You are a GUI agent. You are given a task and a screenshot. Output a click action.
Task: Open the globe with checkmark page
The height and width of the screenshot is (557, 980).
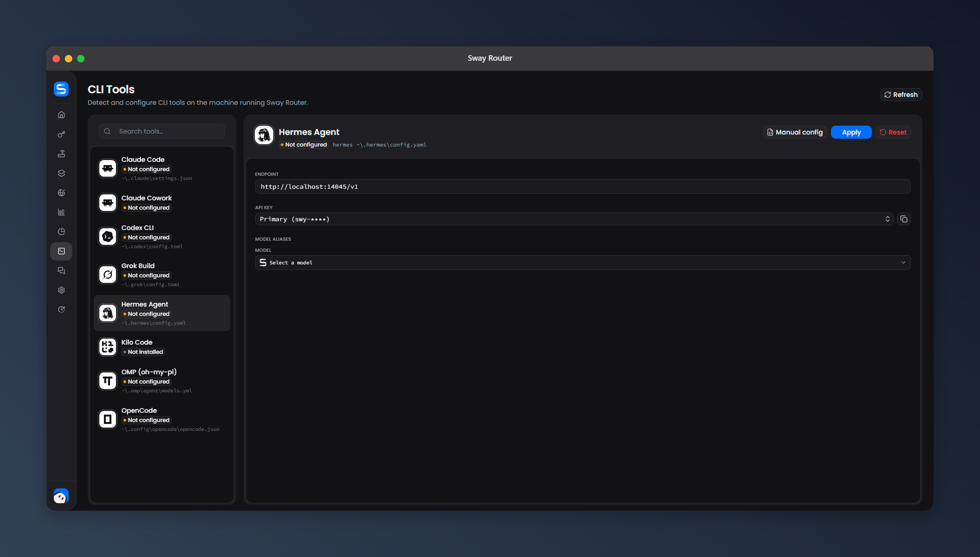61,192
